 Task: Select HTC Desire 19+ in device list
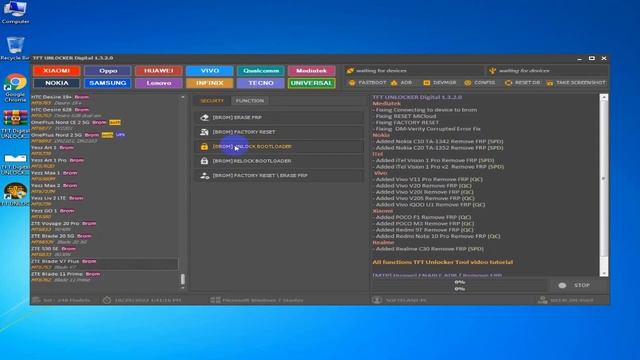point(105,100)
